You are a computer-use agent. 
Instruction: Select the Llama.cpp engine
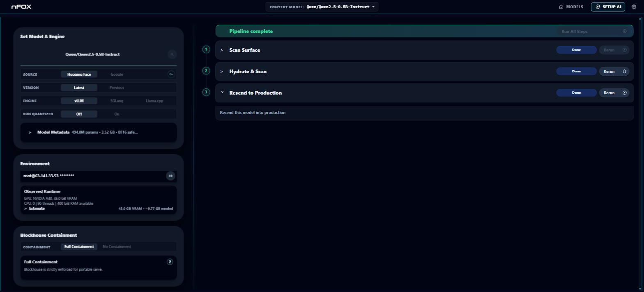click(154, 101)
